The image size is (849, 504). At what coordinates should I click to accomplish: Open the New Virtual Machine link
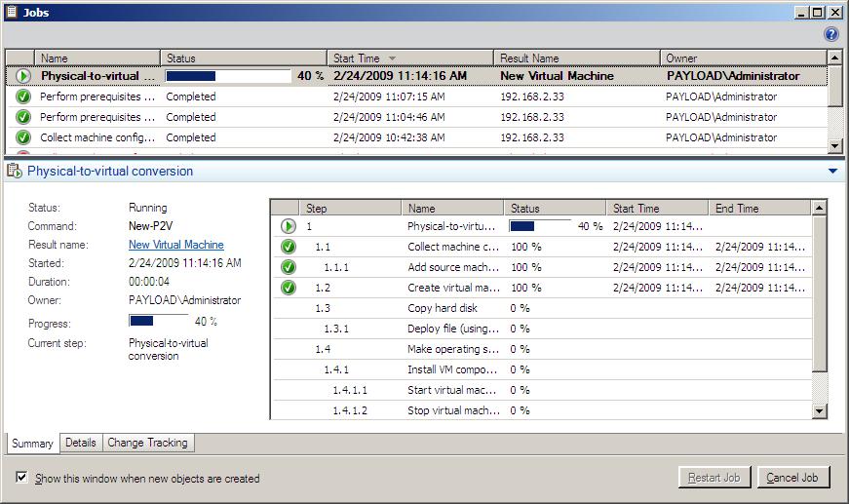pyautogui.click(x=175, y=245)
